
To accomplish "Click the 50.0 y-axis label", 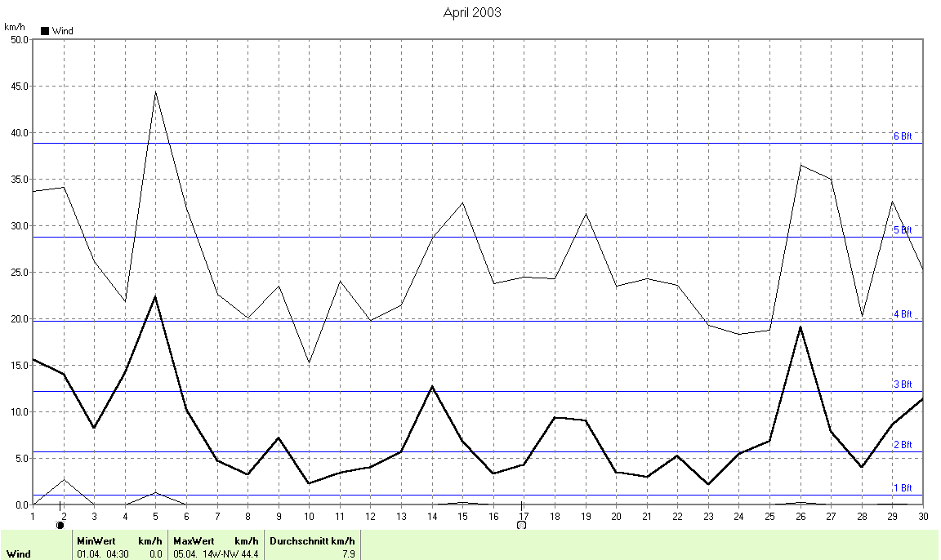I will pos(16,39).
